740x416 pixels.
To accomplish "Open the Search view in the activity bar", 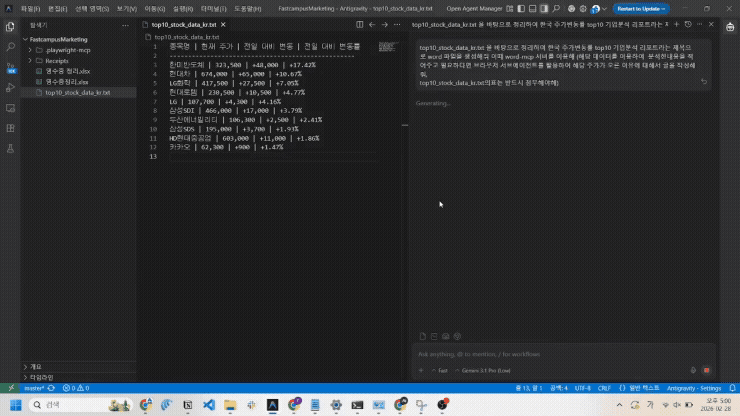I will (10, 47).
